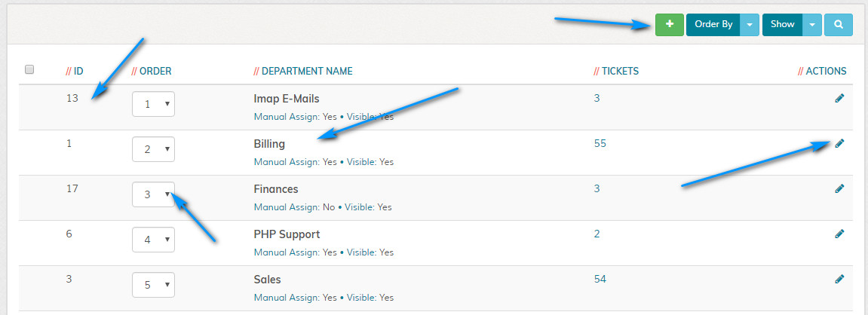Expand the Order By caret arrow
The width and height of the screenshot is (868, 315).
[750, 24]
